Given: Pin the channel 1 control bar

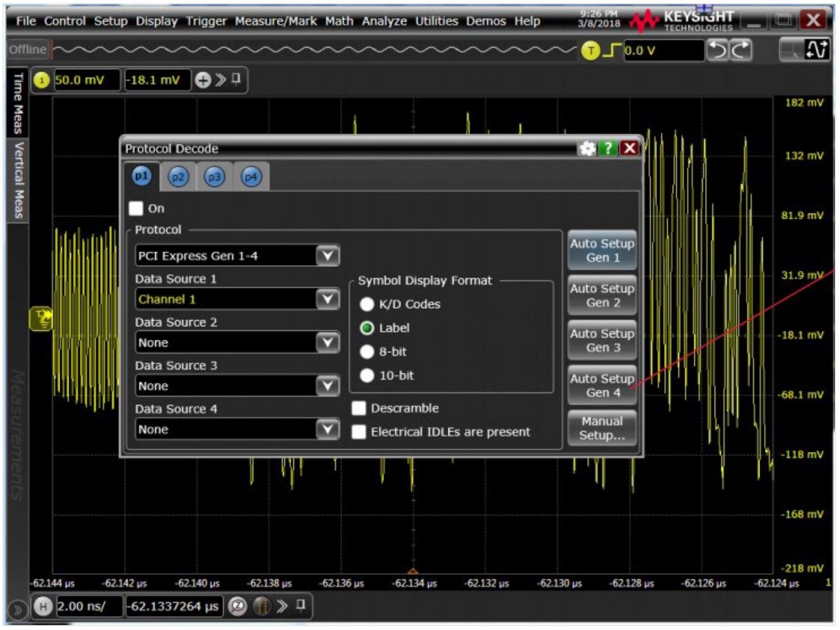Looking at the screenshot, I should 236,80.
